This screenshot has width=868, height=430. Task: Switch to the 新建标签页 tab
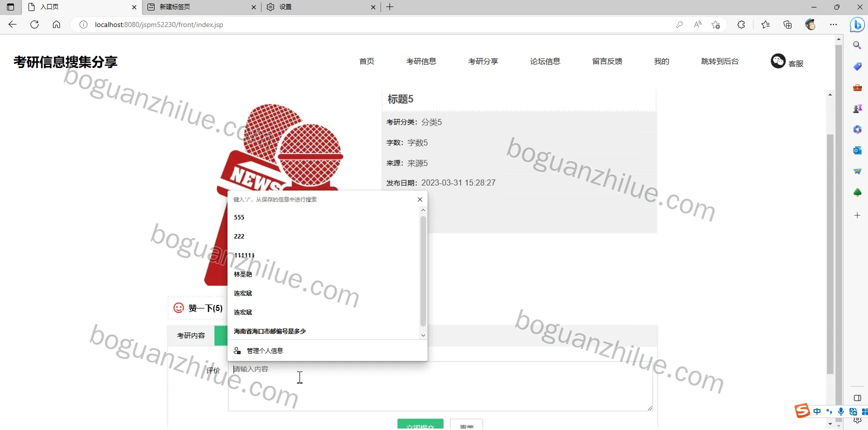click(x=201, y=7)
